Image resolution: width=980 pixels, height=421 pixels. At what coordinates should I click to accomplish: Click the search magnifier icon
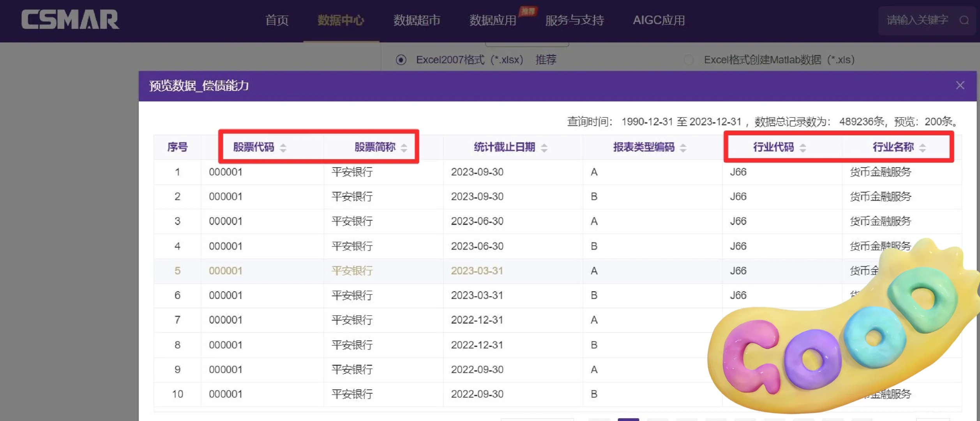click(964, 20)
